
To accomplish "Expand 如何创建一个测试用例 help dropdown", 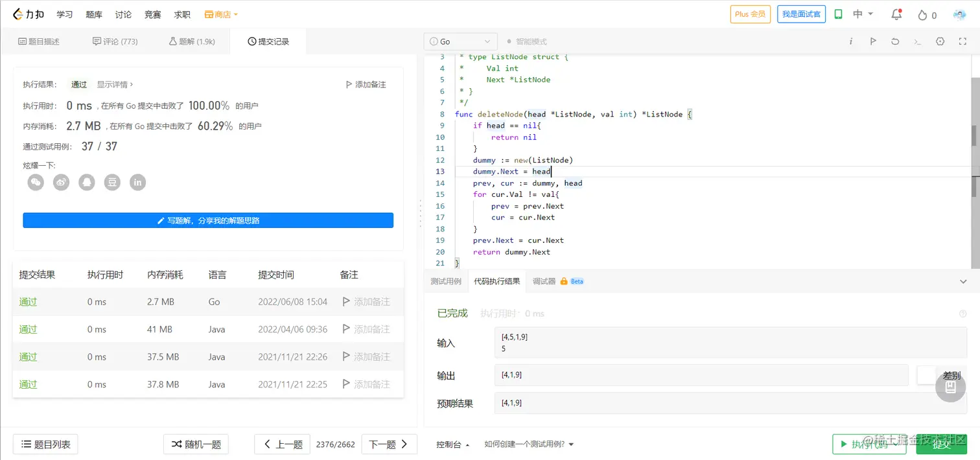I will tap(529, 444).
